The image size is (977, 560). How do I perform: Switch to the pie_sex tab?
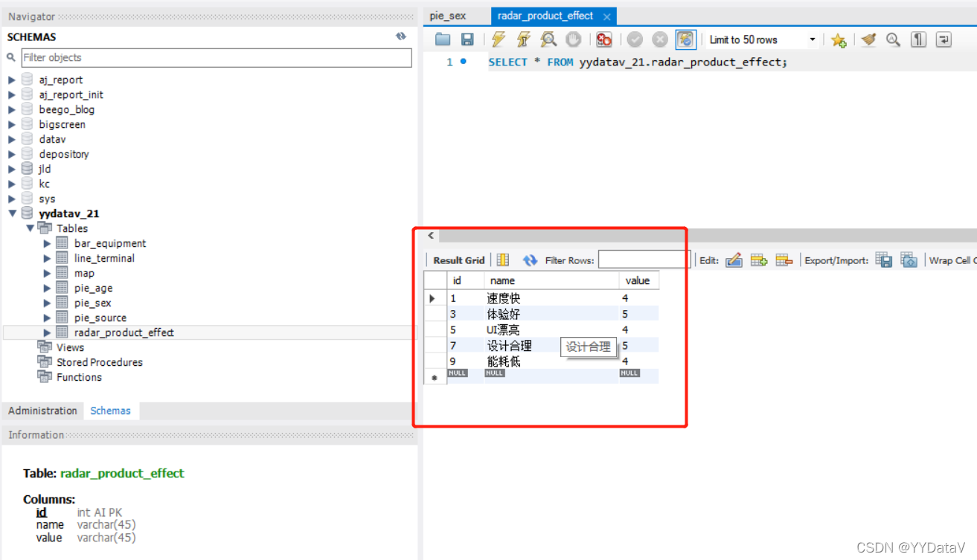pos(447,16)
